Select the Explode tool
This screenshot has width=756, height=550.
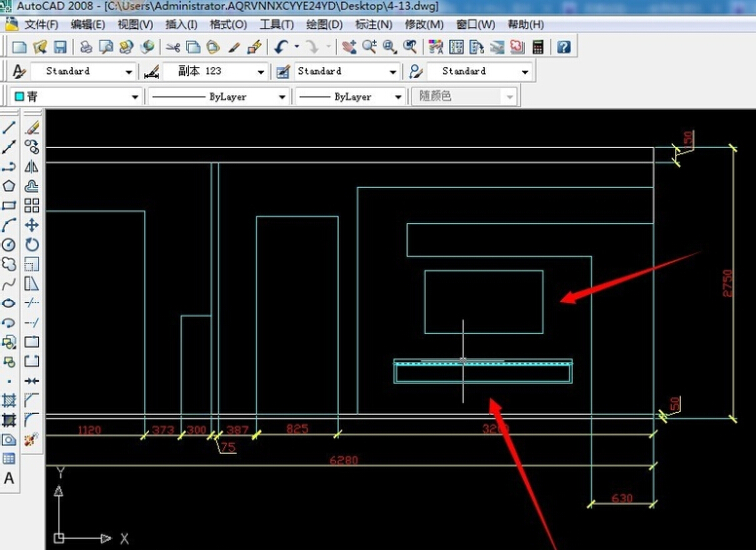[32, 439]
